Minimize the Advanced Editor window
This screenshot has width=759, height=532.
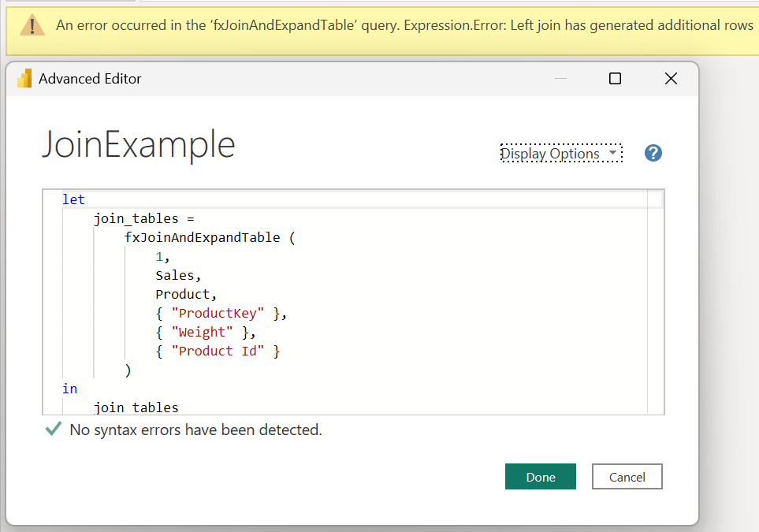coord(560,79)
